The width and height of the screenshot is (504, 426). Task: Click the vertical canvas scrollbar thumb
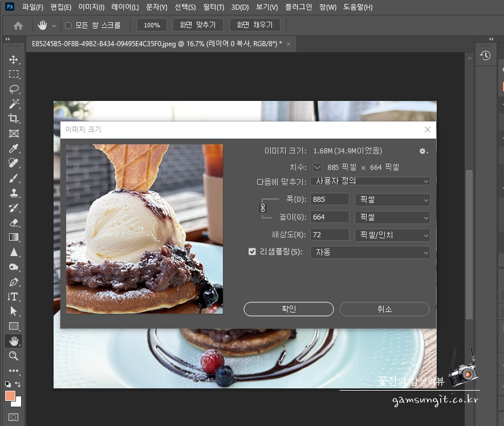[x=469, y=244]
